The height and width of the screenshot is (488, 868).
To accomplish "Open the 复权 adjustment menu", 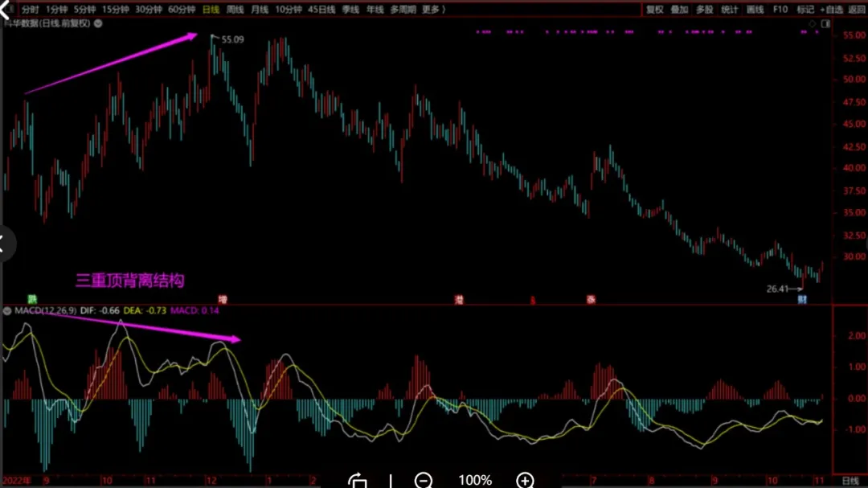I will (655, 10).
